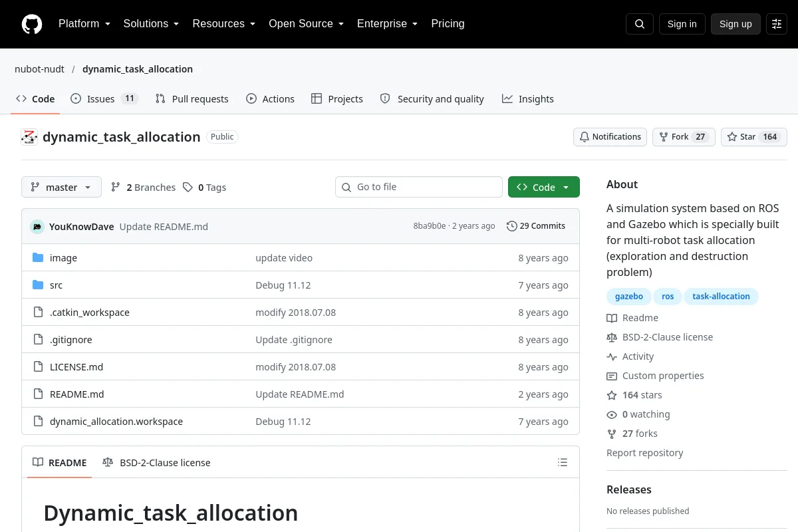The image size is (798, 532).
Task: Click YouKnowDave's avatar in commit bar
Action: tap(37, 226)
